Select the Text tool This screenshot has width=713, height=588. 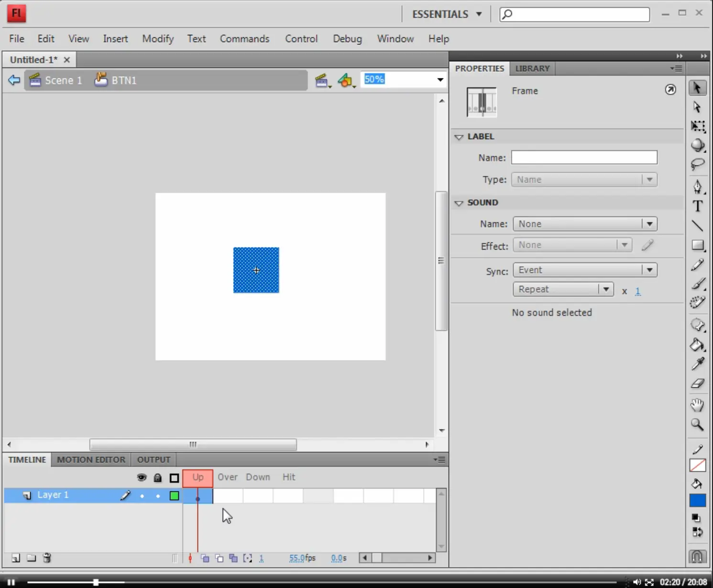[697, 206]
